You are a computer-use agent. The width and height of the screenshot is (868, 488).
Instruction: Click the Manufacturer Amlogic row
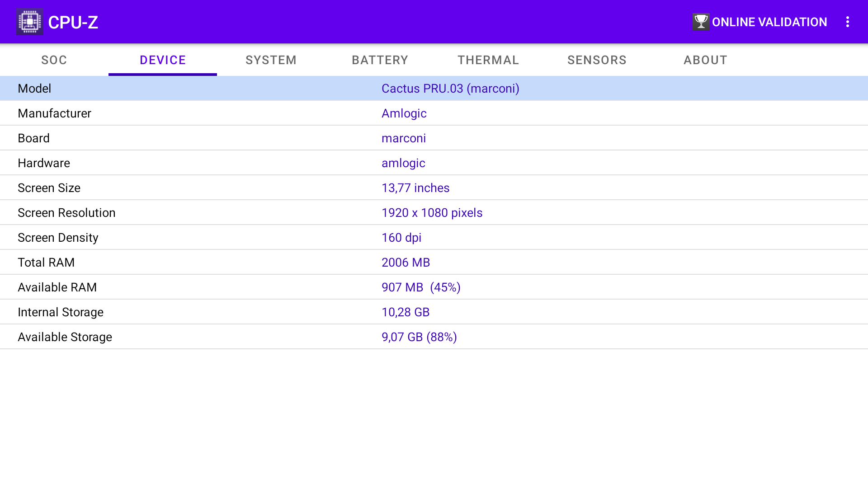(x=434, y=113)
